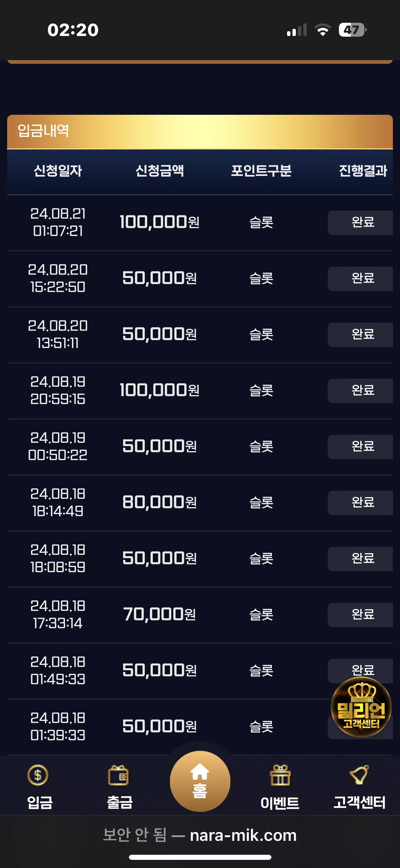Select the 신청일자 column header

click(x=58, y=171)
